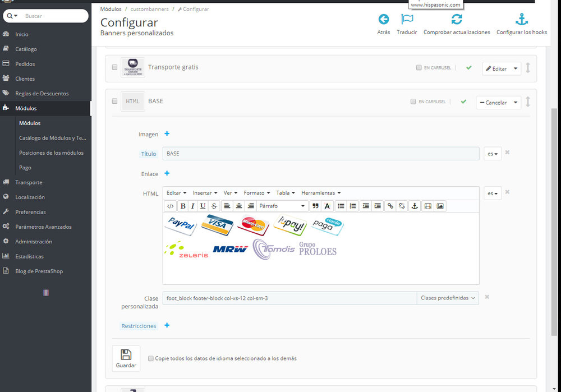Open the Párrafo format dropdown

click(282, 206)
